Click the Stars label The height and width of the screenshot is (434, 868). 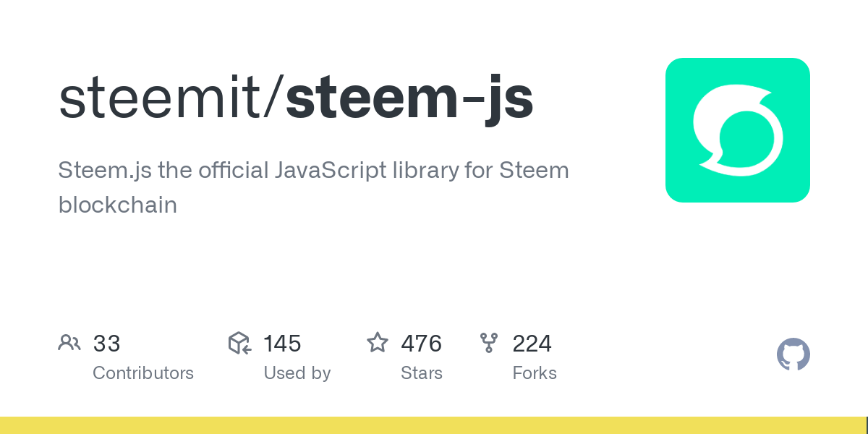(x=421, y=373)
